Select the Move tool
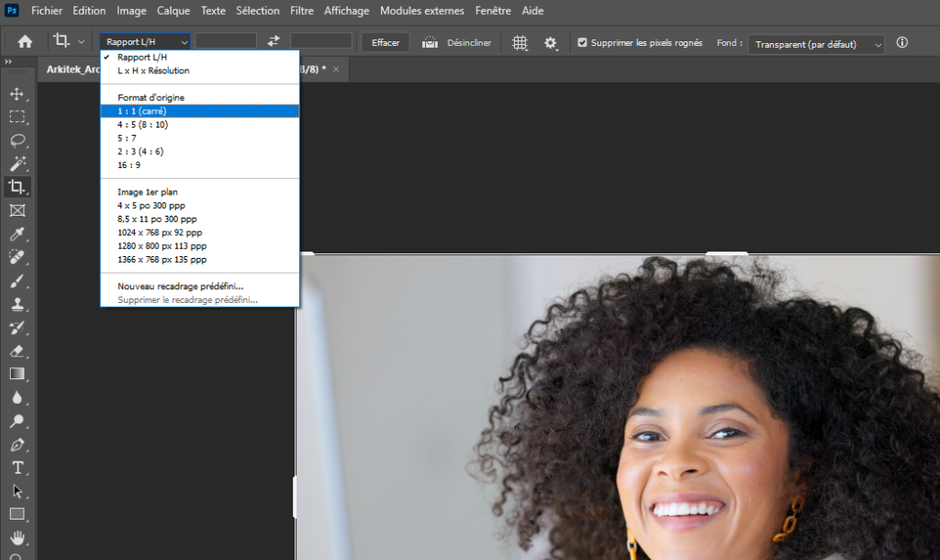The width and height of the screenshot is (940, 560). (x=17, y=94)
